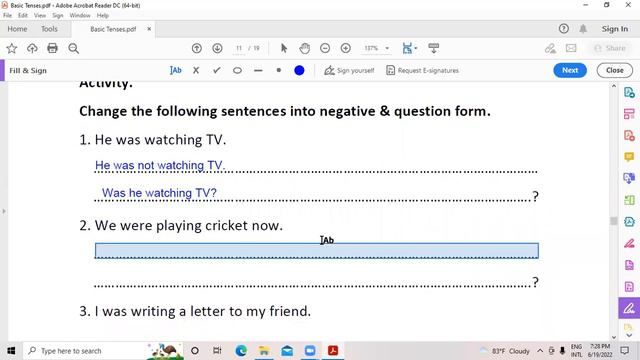
Task: Choose the selection arrow tool
Action: point(284,48)
